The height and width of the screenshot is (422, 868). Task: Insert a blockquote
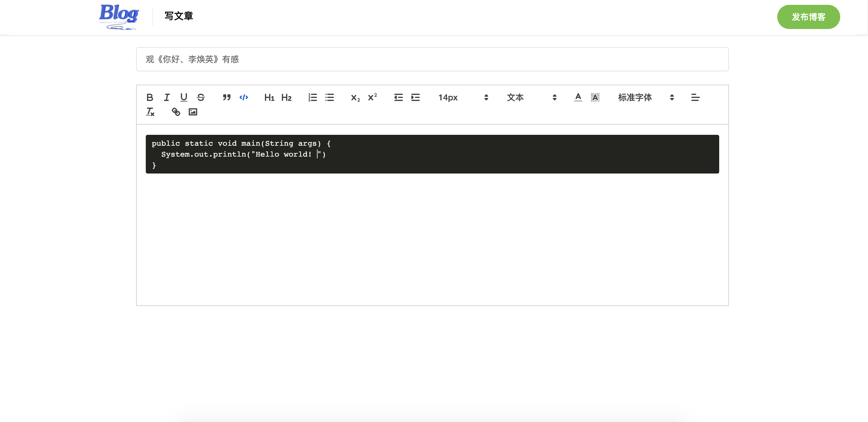[227, 97]
